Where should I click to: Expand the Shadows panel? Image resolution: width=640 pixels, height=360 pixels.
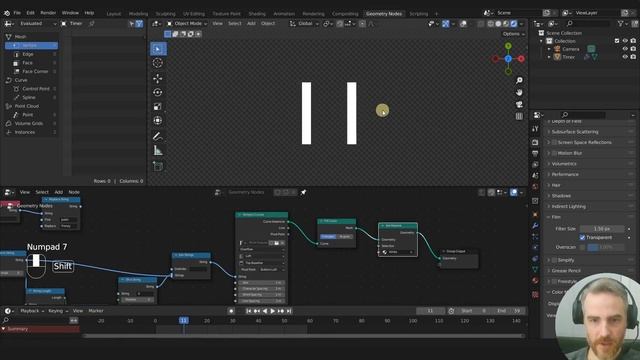(x=561, y=196)
